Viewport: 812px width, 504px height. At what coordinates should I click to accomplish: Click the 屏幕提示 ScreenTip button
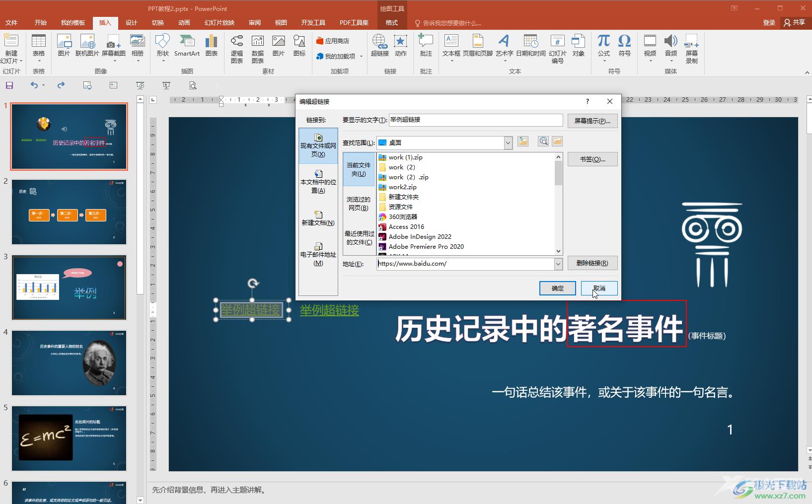pos(592,121)
